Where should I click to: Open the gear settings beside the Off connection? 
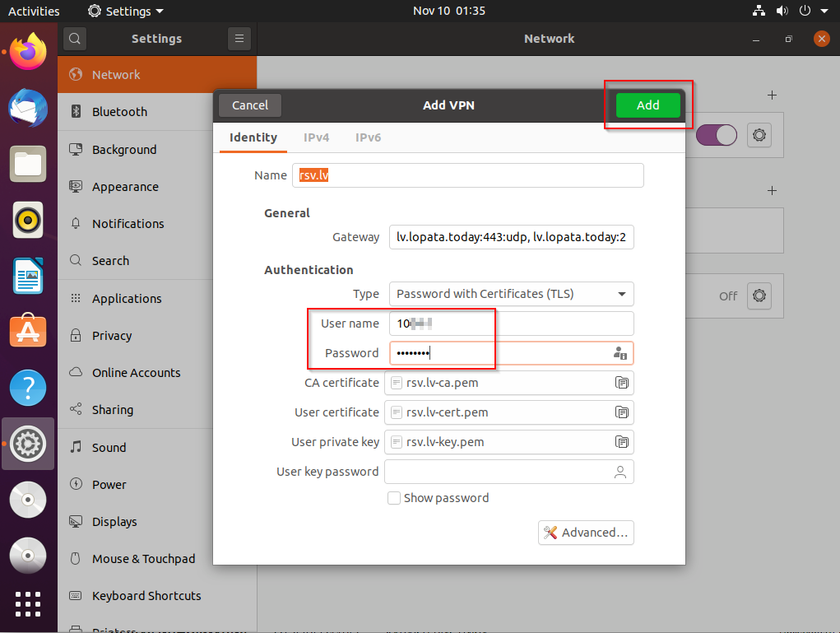pyautogui.click(x=759, y=296)
